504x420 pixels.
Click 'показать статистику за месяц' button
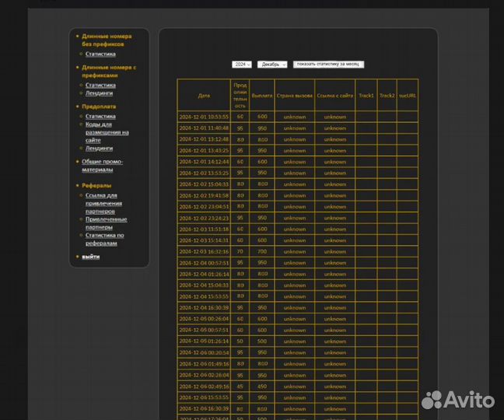(328, 65)
